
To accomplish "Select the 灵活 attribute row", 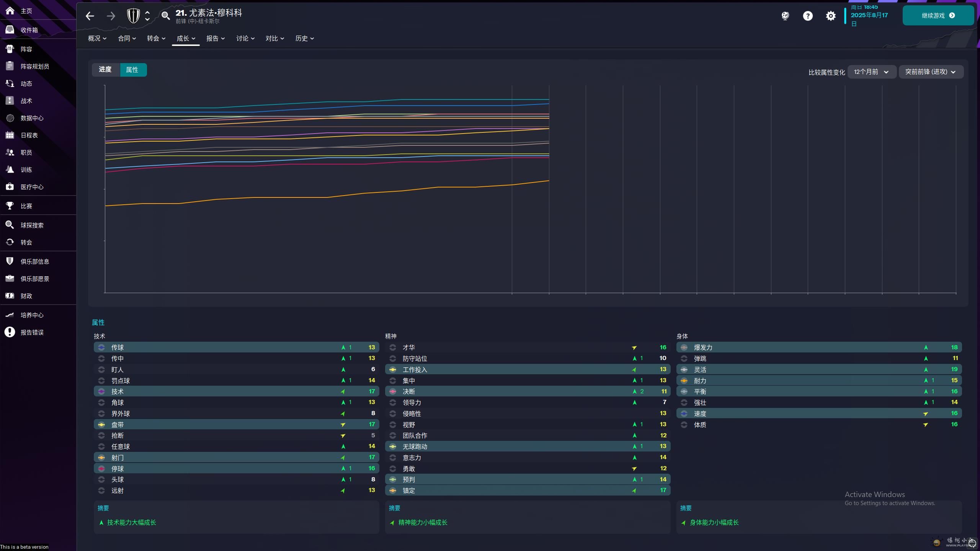I will pyautogui.click(x=819, y=370).
